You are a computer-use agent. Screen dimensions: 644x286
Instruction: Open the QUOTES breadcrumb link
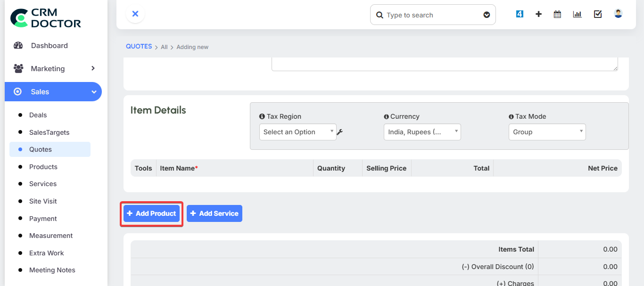point(139,46)
